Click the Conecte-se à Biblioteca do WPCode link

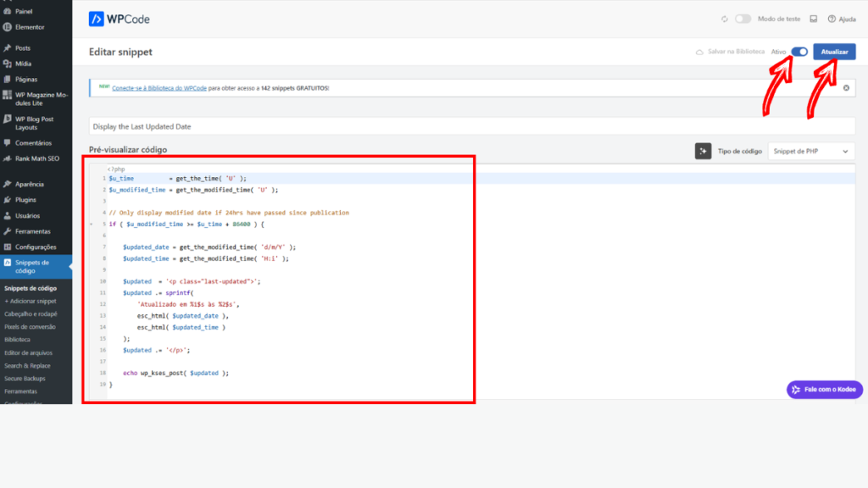pos(159,87)
